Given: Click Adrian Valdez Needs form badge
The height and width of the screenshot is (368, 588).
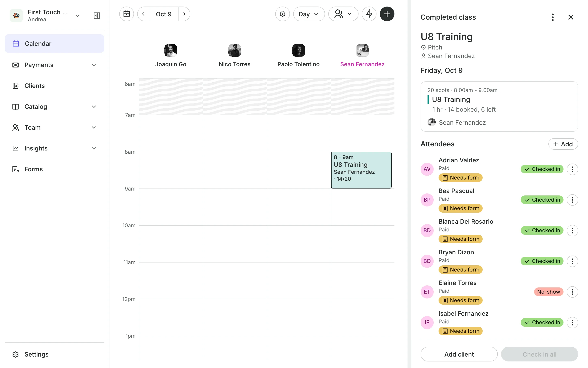Looking at the screenshot, I should 460,178.
